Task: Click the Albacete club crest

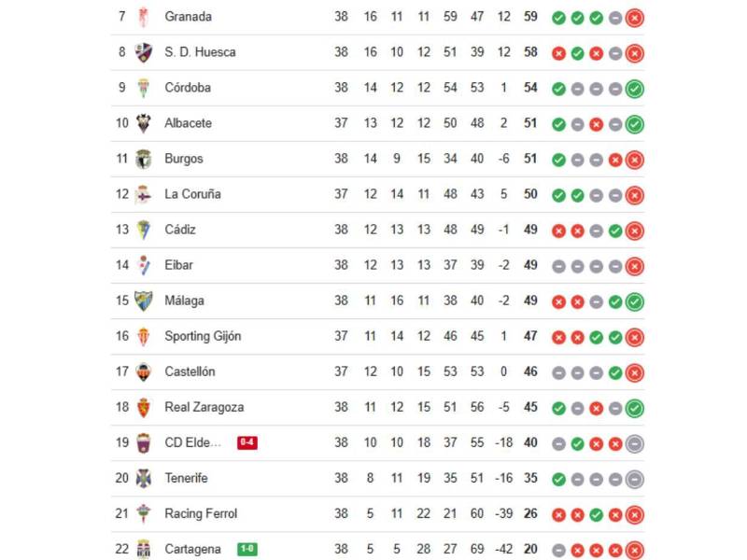Action: click(x=145, y=123)
